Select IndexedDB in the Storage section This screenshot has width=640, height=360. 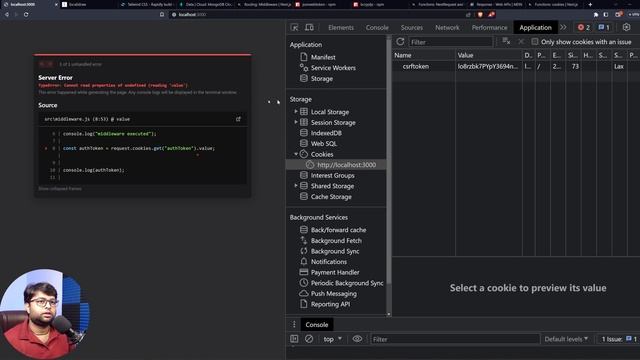(x=326, y=133)
